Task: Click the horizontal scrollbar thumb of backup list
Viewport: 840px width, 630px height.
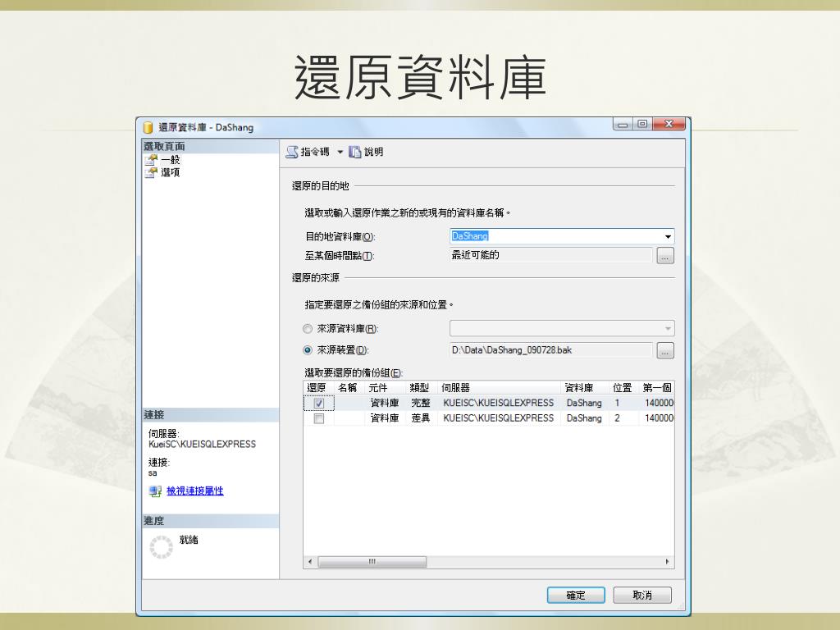Action: 372,562
